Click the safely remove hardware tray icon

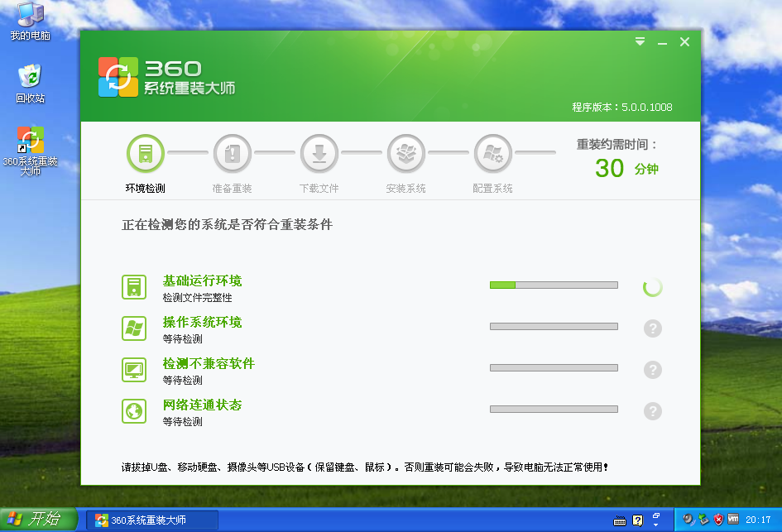pos(703,520)
